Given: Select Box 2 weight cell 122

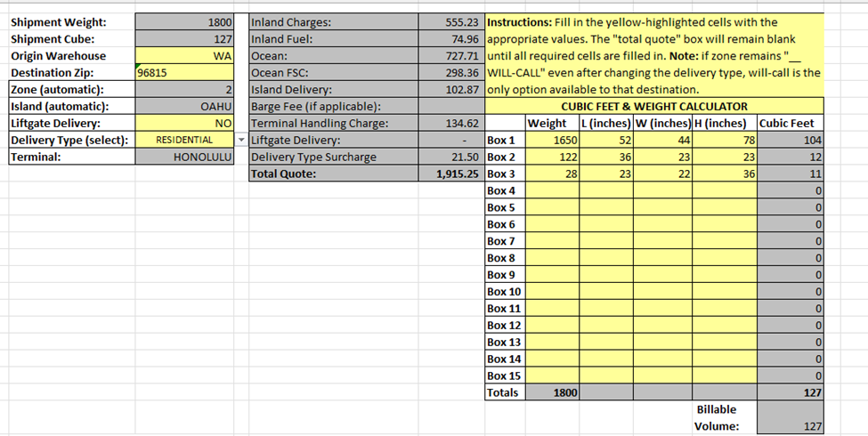Looking at the screenshot, I should [552, 157].
